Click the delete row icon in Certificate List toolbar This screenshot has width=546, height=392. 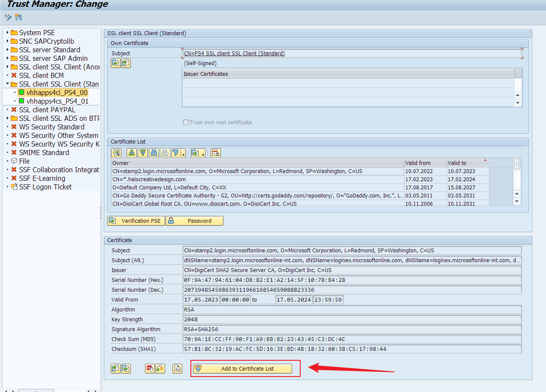coord(216,153)
